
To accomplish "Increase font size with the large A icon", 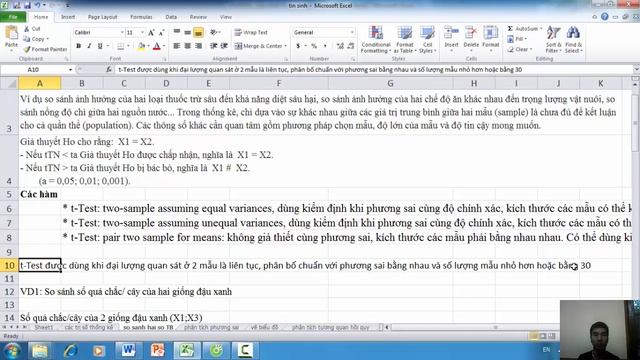I will coord(151,32).
